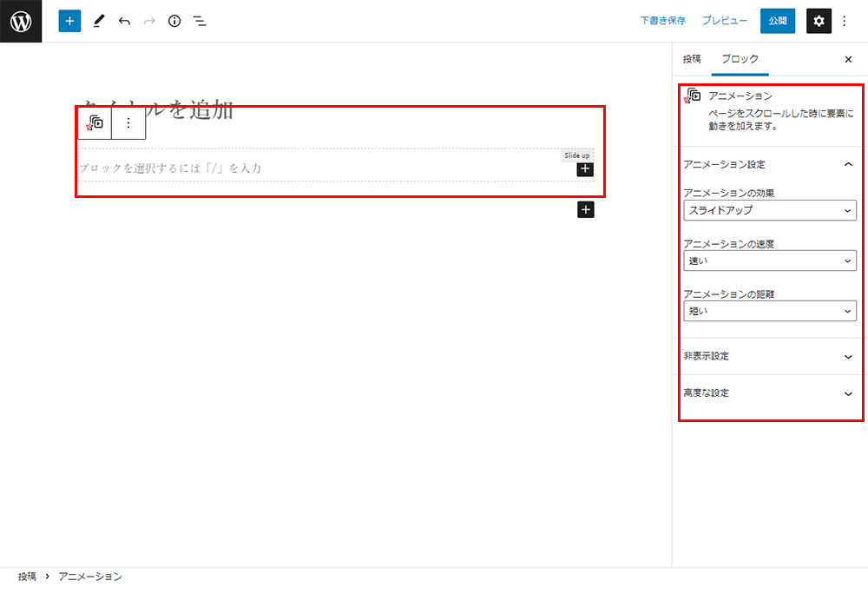Switch to the 投稿 tab
The width and height of the screenshot is (868, 607).
pos(692,59)
